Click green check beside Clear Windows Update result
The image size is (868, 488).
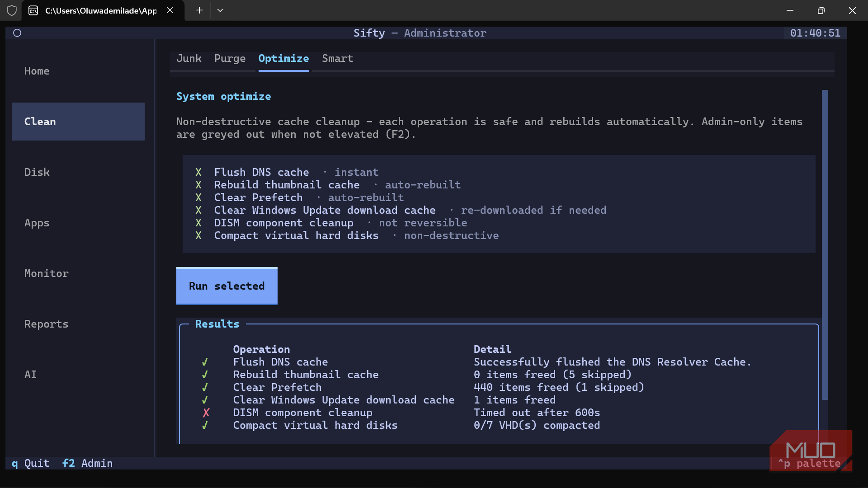click(x=205, y=400)
